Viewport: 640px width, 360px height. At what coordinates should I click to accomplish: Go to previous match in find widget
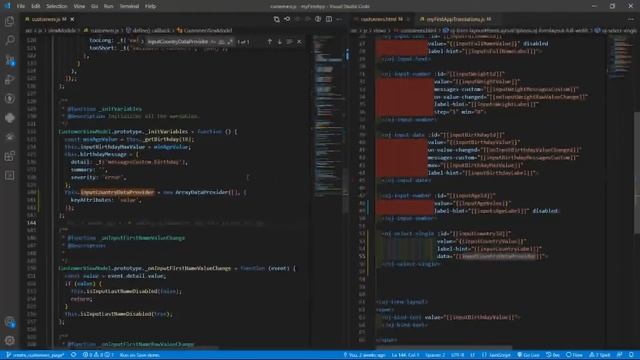(x=269, y=42)
